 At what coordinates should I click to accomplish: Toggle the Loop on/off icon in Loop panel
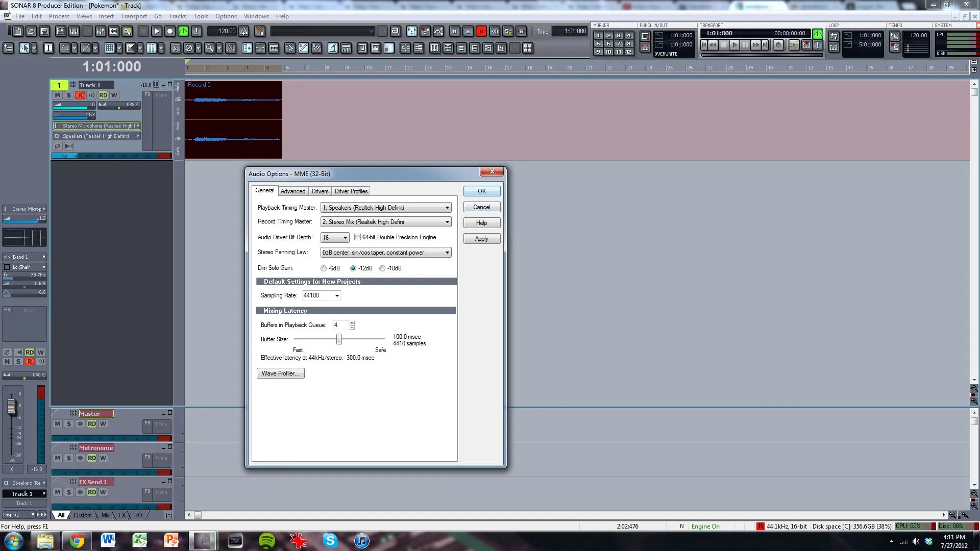(x=834, y=36)
